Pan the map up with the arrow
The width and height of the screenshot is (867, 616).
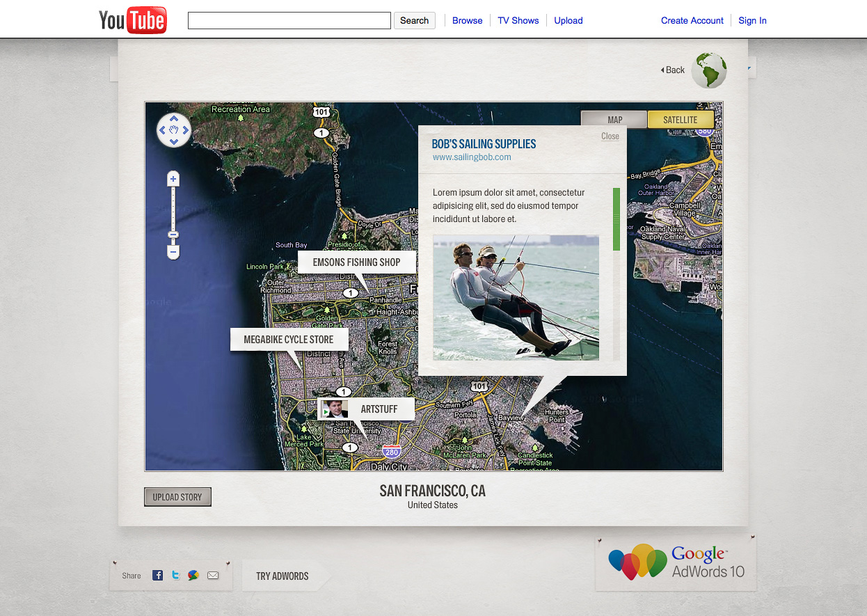(x=174, y=118)
